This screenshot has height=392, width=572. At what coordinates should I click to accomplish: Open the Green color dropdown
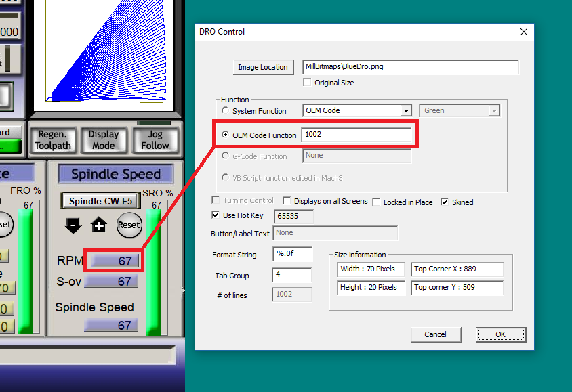coord(494,111)
